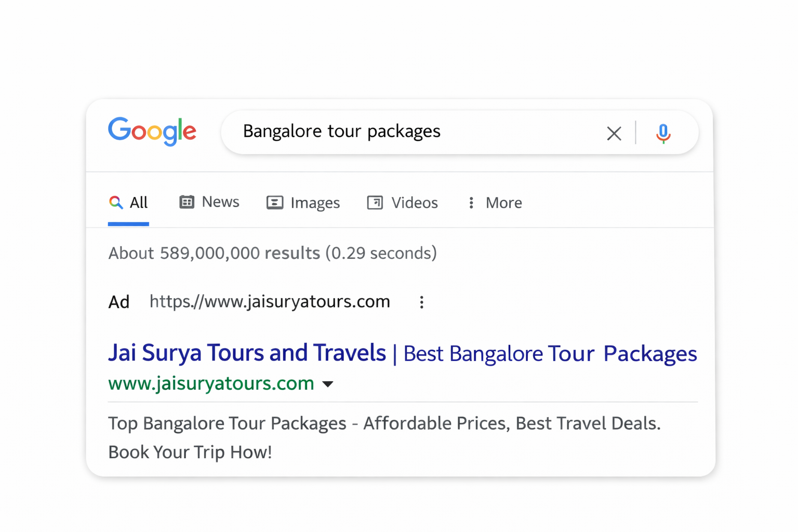Image resolution: width=798 pixels, height=532 pixels.
Task: Focus the Bangalore tour packages search box
Action: point(405,131)
